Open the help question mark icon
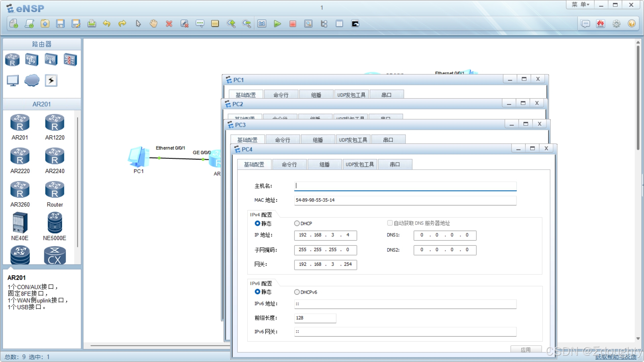This screenshot has height=362, width=644. pyautogui.click(x=632, y=23)
